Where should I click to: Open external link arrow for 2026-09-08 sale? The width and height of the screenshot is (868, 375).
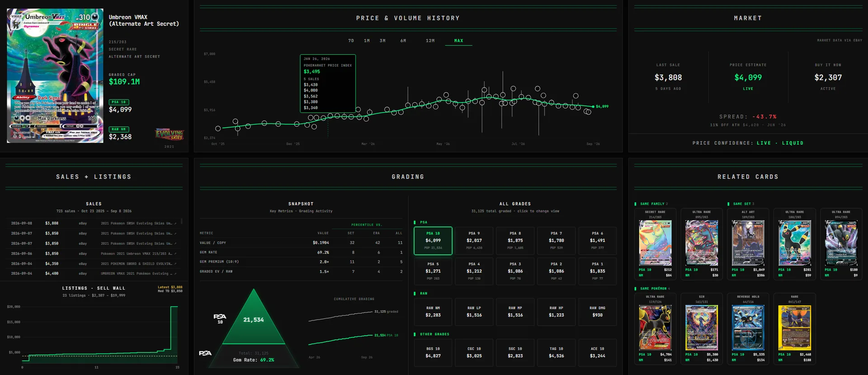click(175, 223)
